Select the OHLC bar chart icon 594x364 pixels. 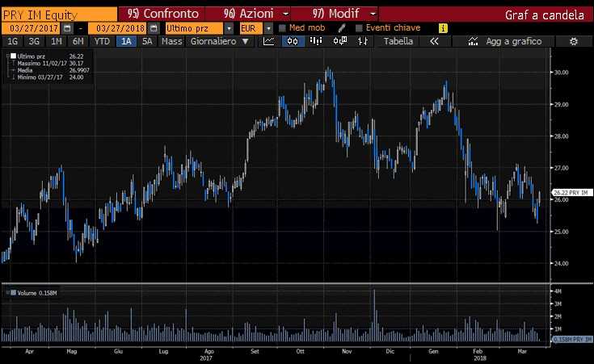coord(363,41)
